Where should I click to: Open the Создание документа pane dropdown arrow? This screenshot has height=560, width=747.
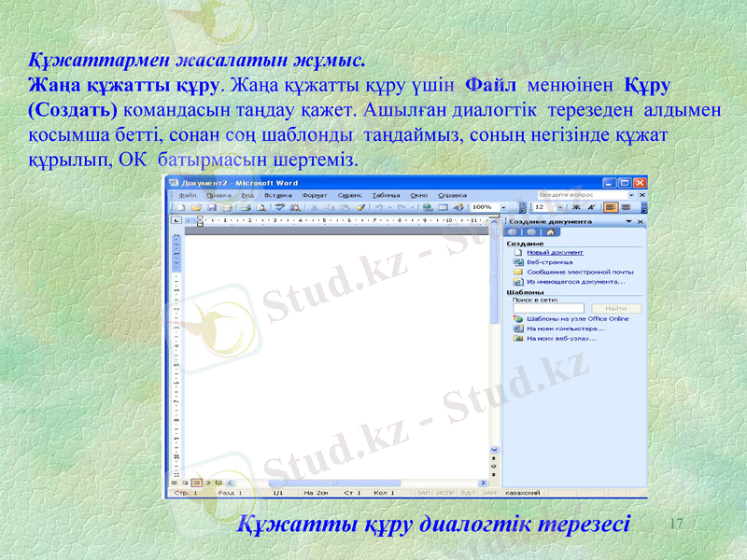point(628,221)
